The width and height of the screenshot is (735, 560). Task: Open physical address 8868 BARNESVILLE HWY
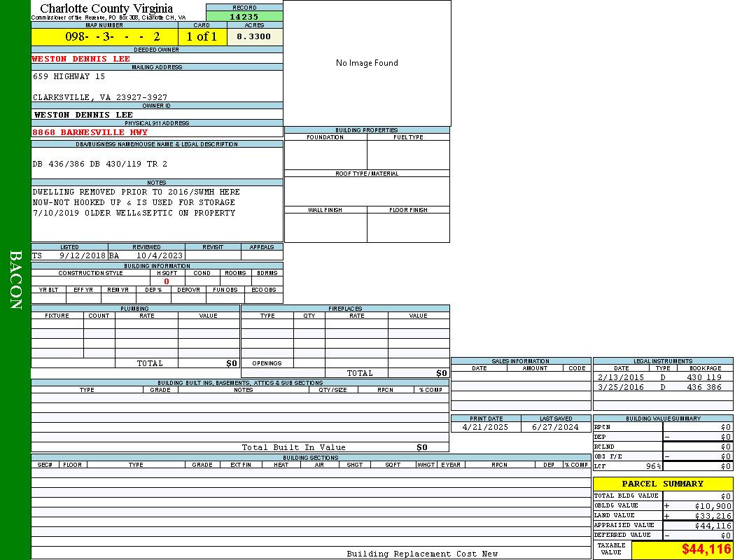click(90, 132)
